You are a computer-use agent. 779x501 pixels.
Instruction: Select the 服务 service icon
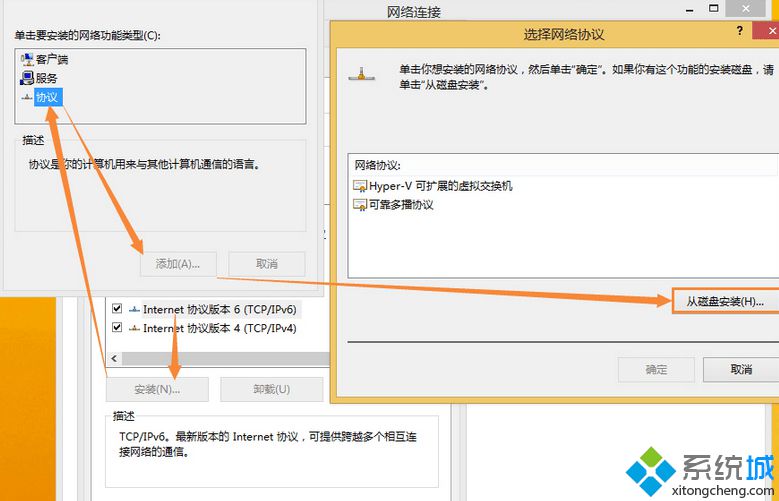(26, 78)
